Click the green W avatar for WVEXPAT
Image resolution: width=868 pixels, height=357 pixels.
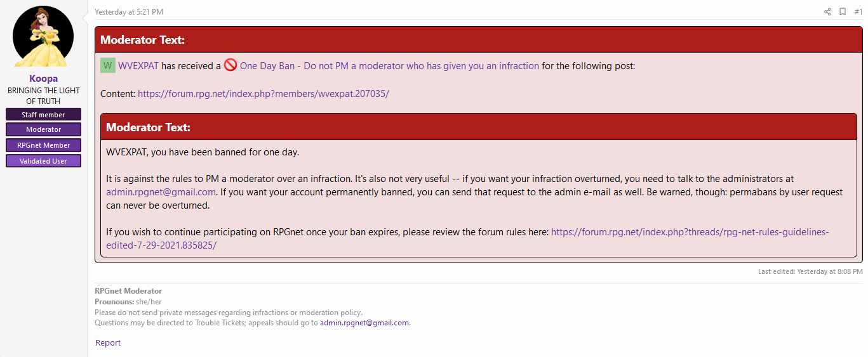(x=108, y=65)
